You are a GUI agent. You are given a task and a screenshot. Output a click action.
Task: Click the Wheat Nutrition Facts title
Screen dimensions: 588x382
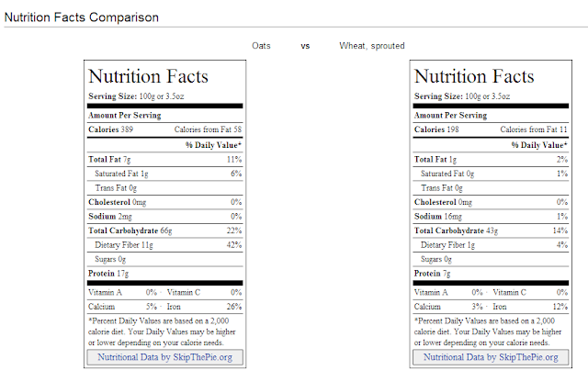coord(474,76)
